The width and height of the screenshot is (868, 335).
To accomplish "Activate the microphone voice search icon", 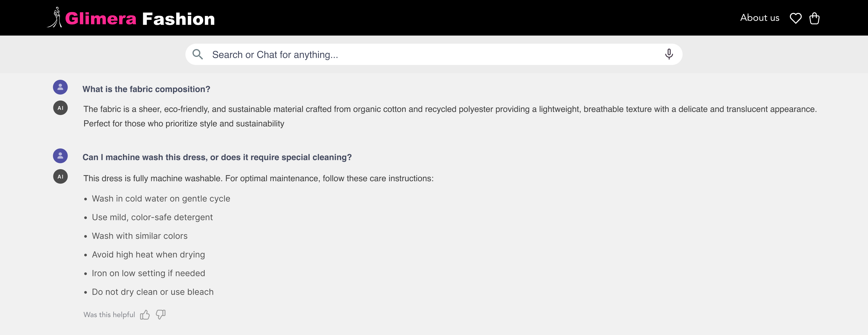I will point(669,54).
